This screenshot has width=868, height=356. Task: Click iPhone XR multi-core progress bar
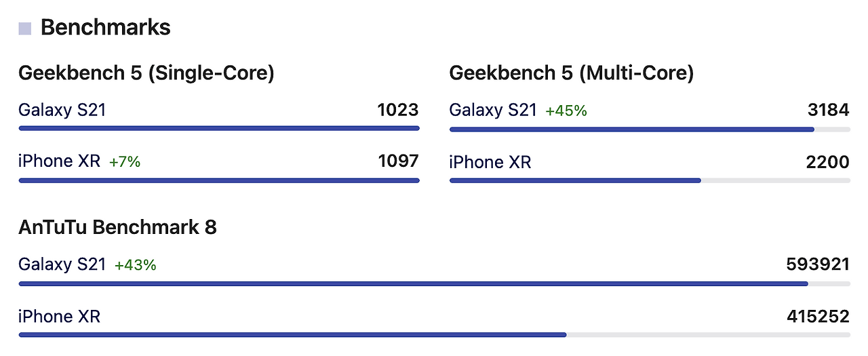pos(650,180)
